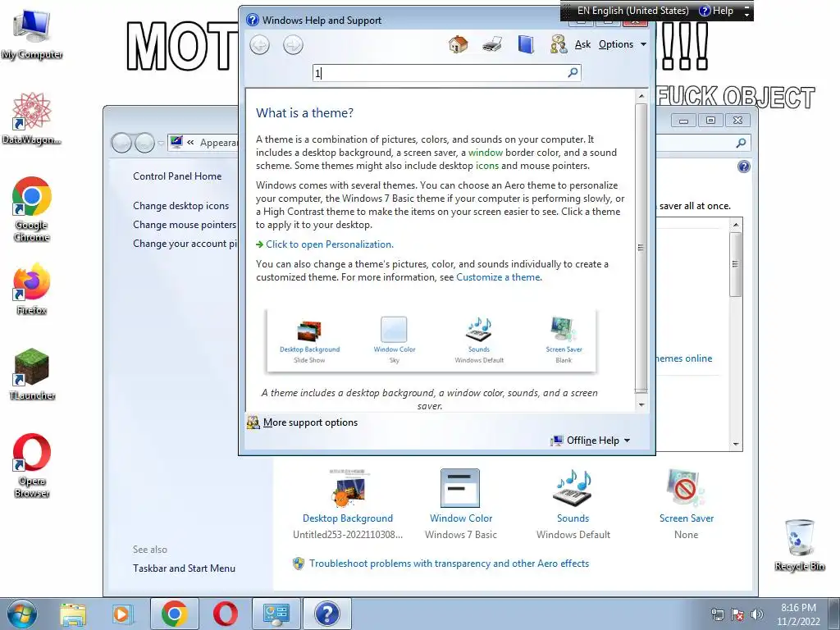Launch Firefox desktop shortcut
The image size is (840, 630).
pos(32,289)
